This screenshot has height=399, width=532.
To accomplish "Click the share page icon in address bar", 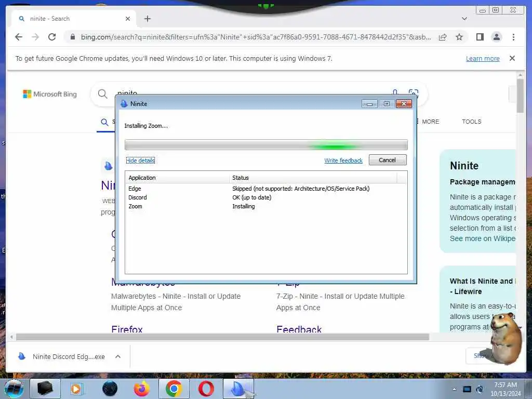I will 443,37.
